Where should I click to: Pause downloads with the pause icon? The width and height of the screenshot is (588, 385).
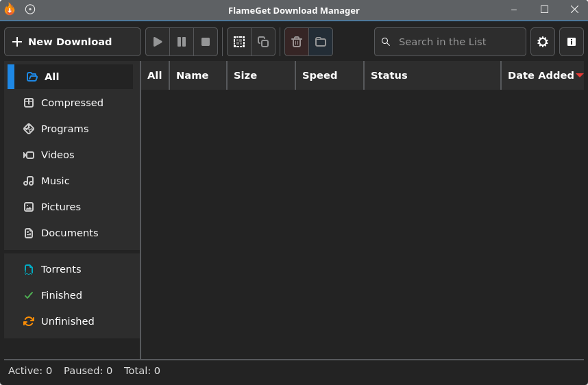182,42
